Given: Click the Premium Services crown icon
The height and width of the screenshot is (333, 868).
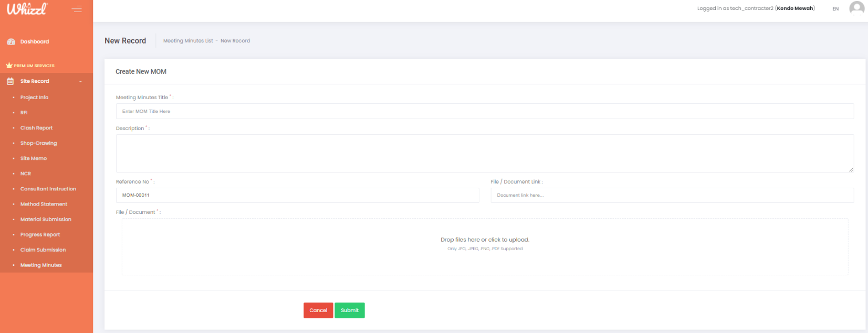Looking at the screenshot, I should click(9, 66).
